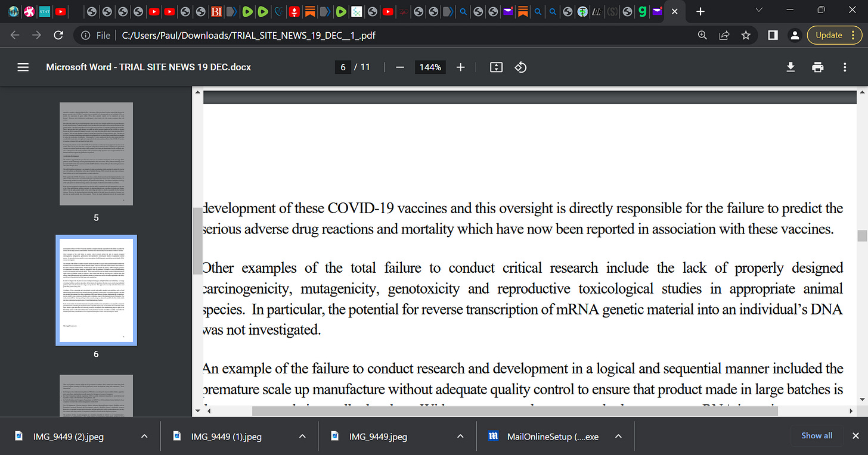
Task: Download the PDF file
Action: tap(790, 67)
